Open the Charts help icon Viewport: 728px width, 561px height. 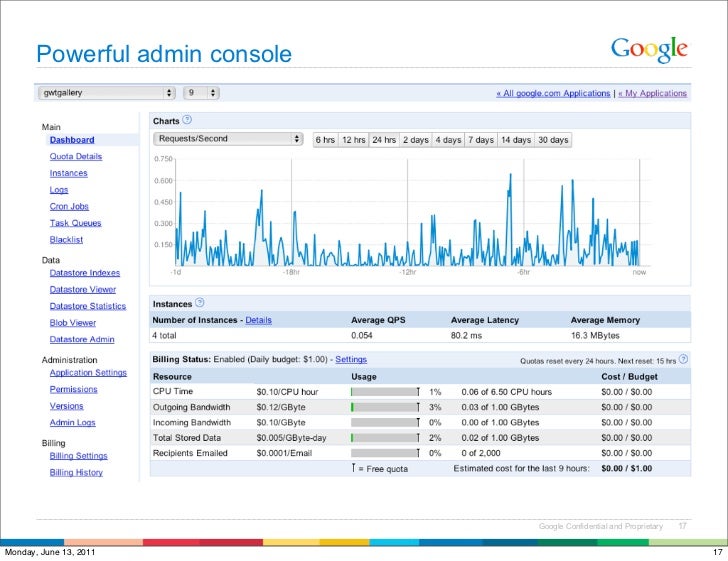(x=187, y=120)
